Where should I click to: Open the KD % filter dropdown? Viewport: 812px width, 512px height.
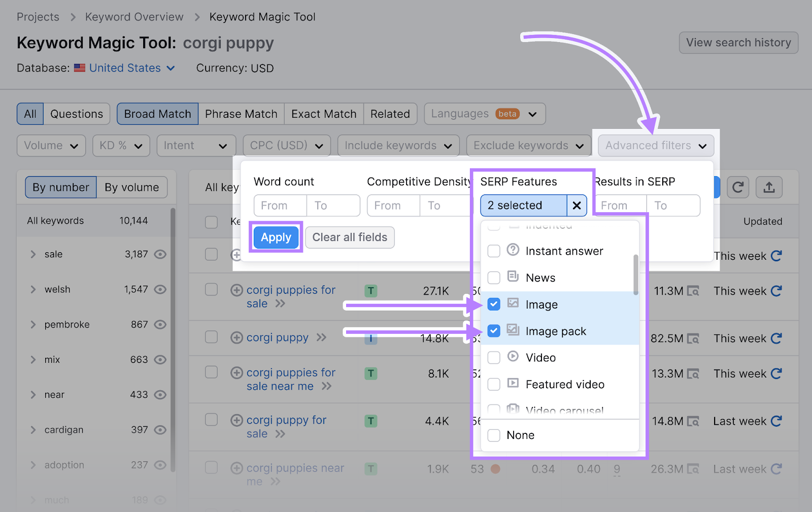point(121,146)
